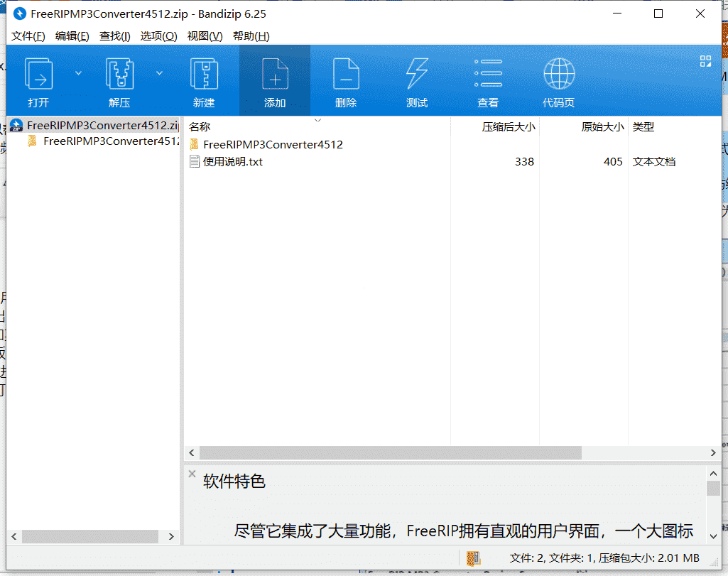Sort by 名称 column header
Viewport: 728px width, 576px height.
click(x=200, y=126)
